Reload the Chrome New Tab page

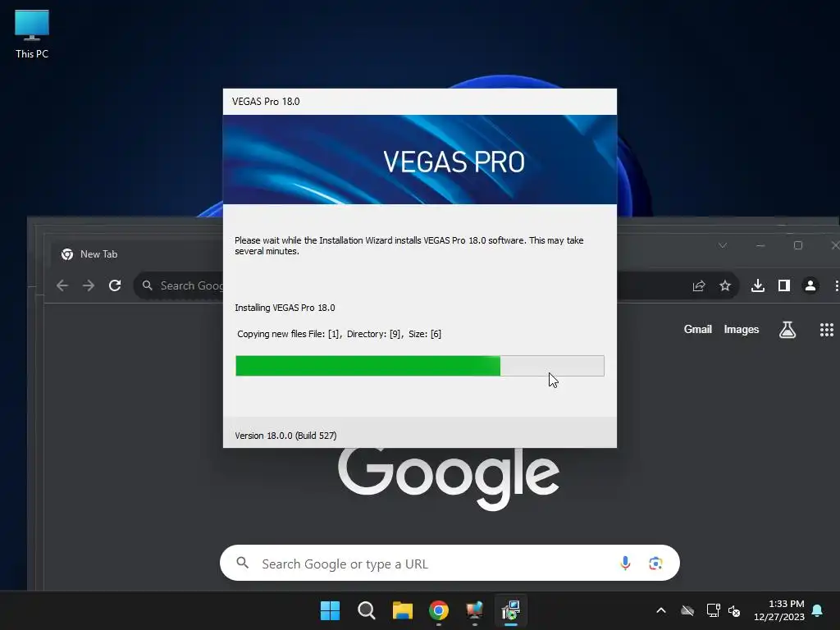115,285
